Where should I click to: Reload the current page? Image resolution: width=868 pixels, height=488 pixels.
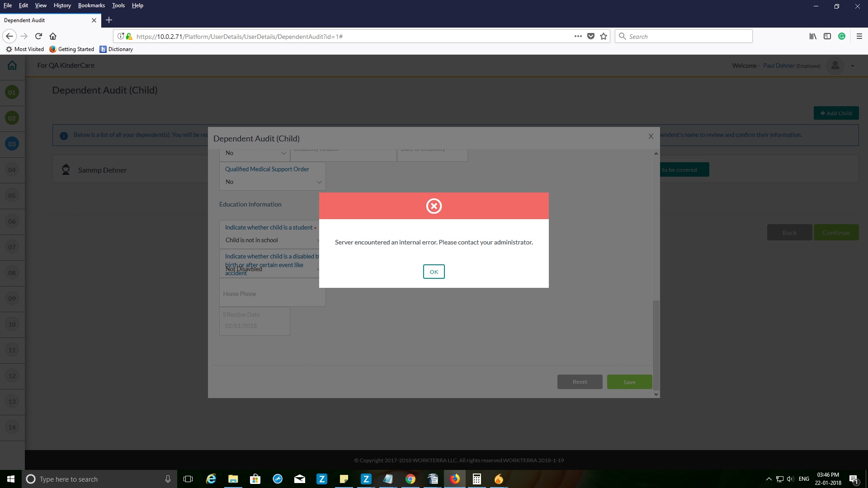tap(38, 36)
